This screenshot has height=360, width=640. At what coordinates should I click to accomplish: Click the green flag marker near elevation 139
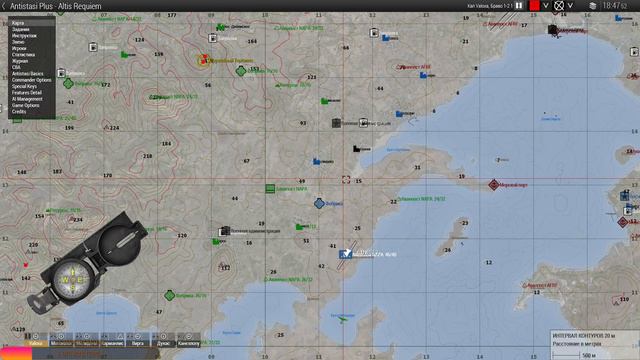click(x=124, y=54)
